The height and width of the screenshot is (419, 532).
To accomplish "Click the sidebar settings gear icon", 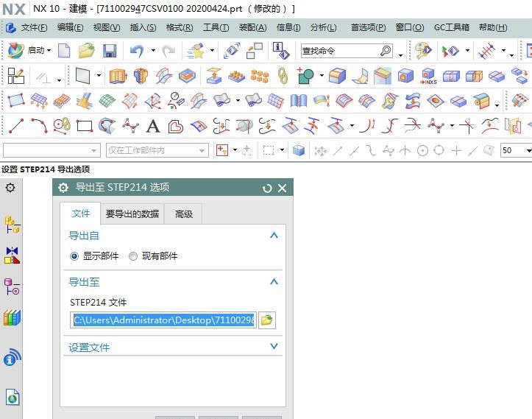I will 10,188.
